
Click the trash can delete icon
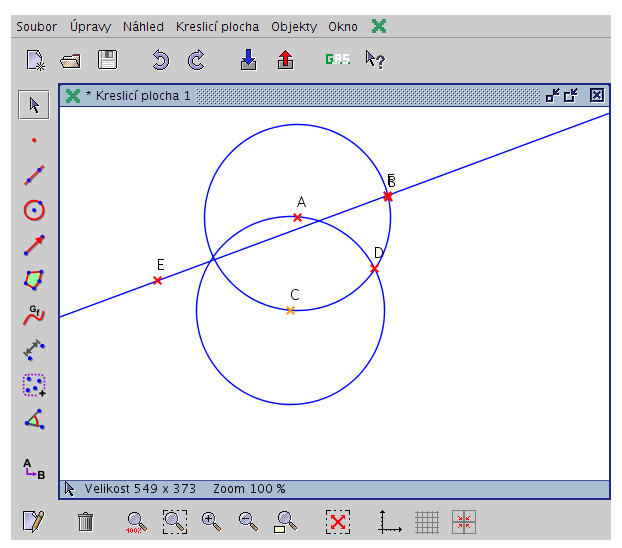86,521
